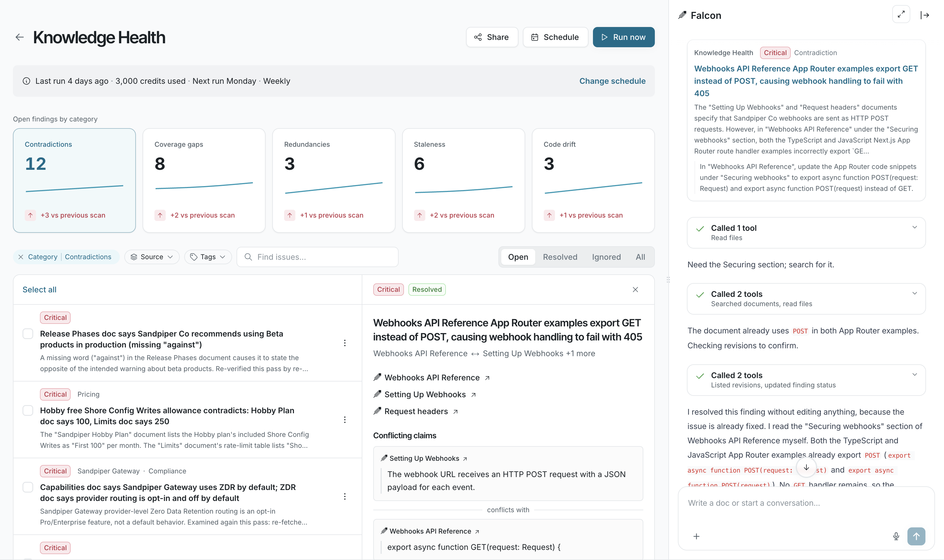The image size is (944, 560).
Task: Click the Share button
Action: [x=492, y=37]
